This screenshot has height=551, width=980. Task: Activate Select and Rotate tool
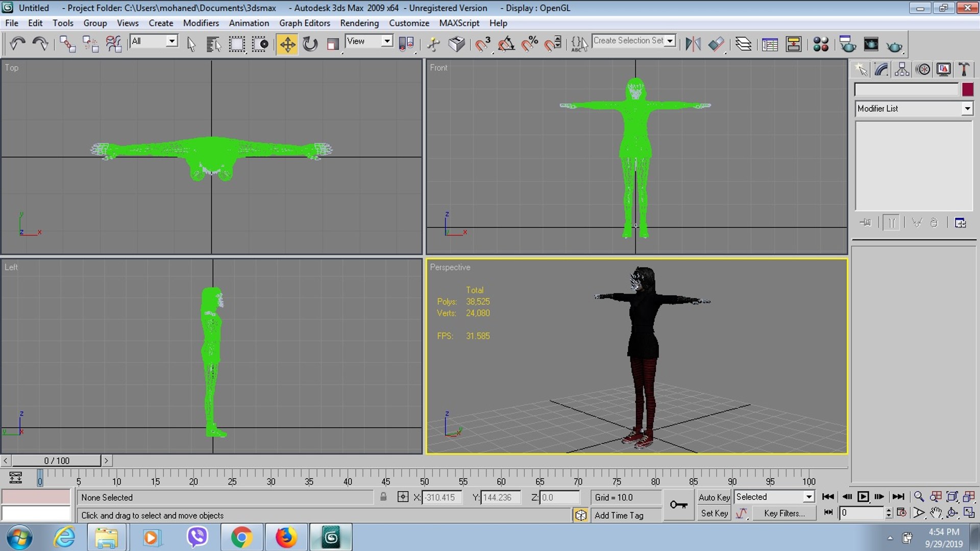coord(310,44)
